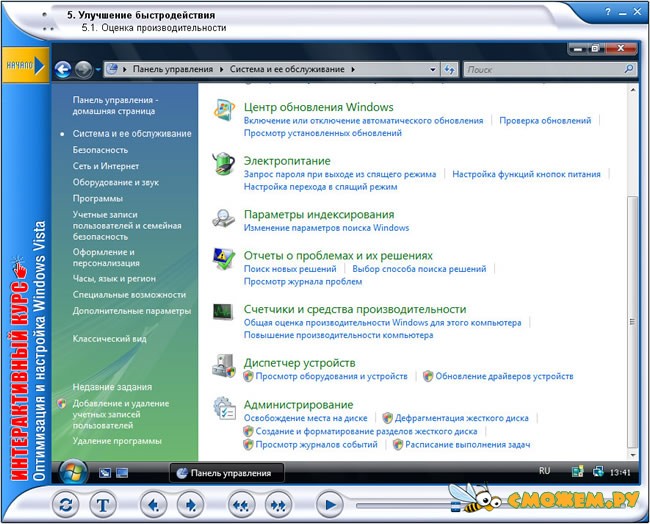Select Оборудование и звук in the sidebar
The height and width of the screenshot is (524, 650).
point(116,182)
